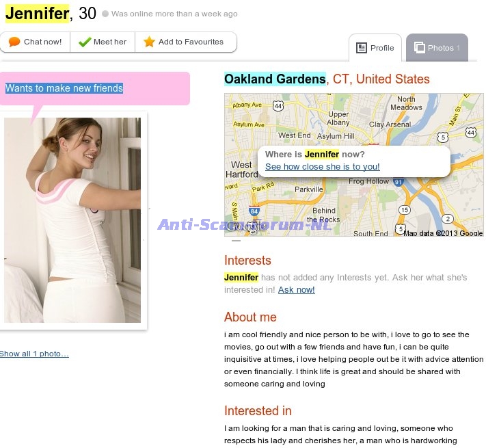This screenshot has height=448, width=486.
Task: Switch to the Profile tab
Action: coord(375,48)
